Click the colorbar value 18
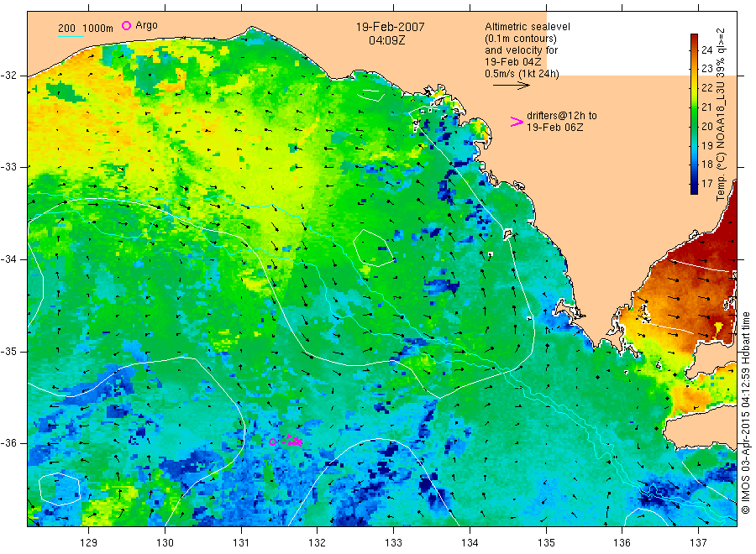This screenshot has width=756, height=554. 706,165
